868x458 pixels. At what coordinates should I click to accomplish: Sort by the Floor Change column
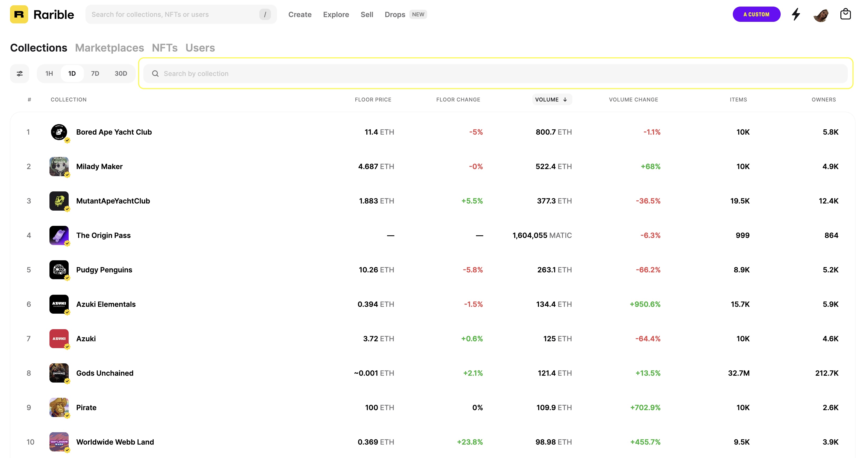458,100
